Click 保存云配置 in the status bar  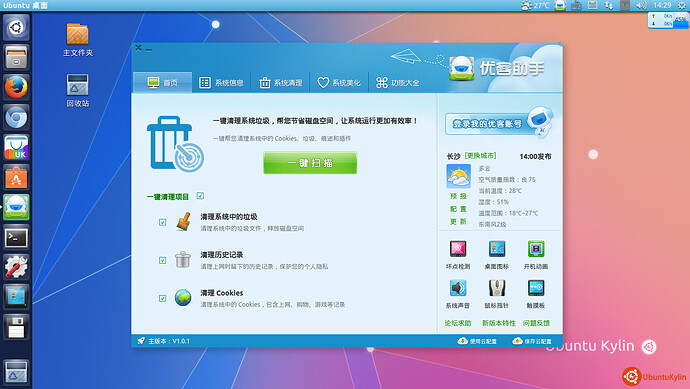pyautogui.click(x=532, y=341)
